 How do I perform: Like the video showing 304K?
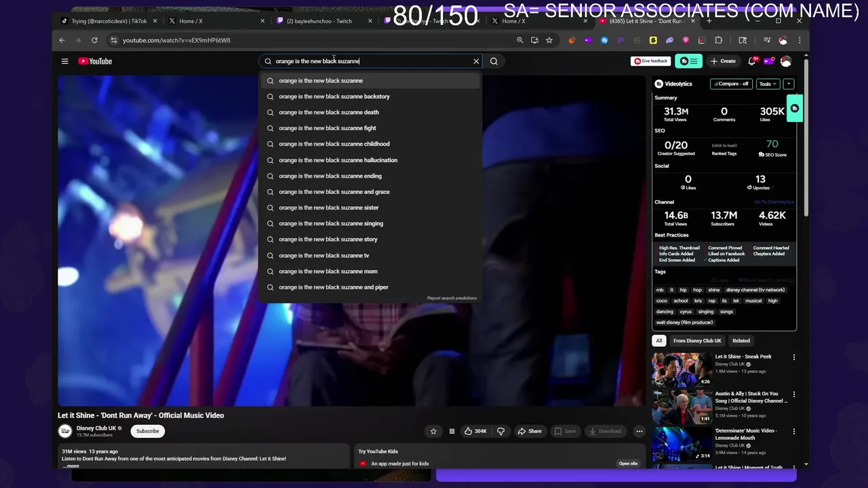tap(475, 431)
